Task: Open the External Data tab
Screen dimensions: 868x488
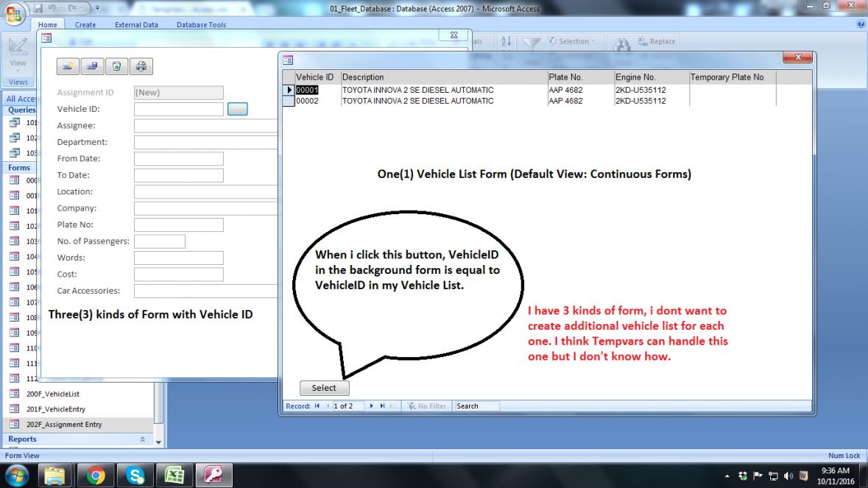Action: click(136, 25)
